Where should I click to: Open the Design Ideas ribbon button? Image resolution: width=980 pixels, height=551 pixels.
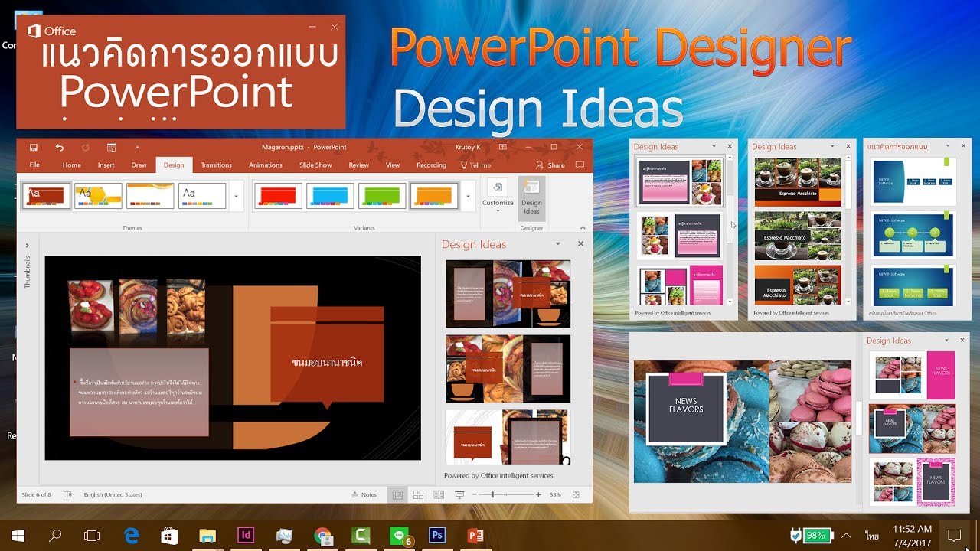531,198
